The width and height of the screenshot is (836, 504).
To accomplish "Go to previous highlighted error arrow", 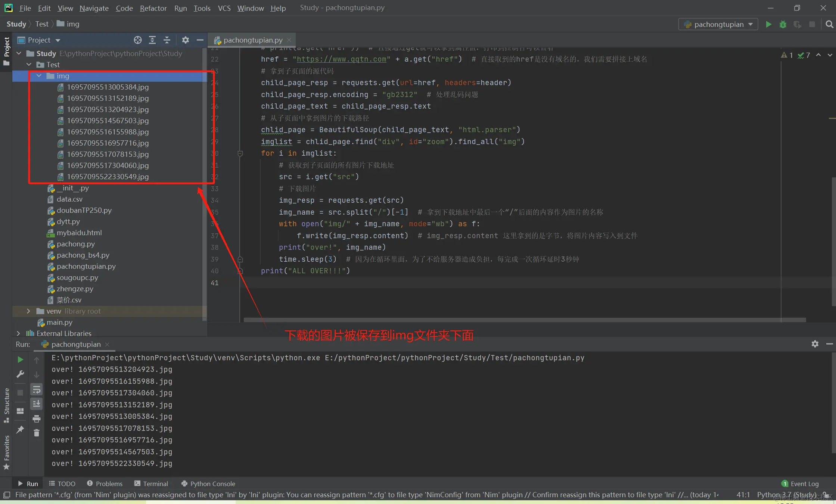I will point(818,55).
